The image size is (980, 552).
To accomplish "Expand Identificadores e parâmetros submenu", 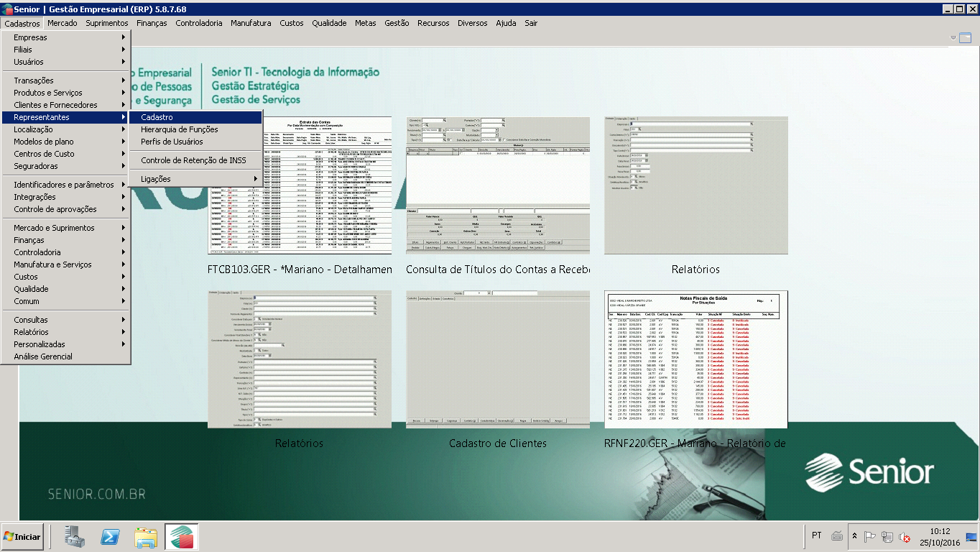I will [x=65, y=185].
